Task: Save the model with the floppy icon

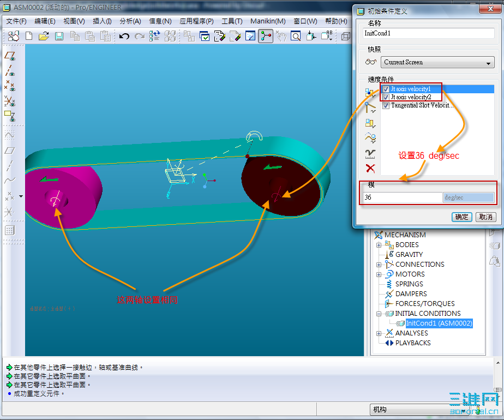Action: pyautogui.click(x=59, y=36)
